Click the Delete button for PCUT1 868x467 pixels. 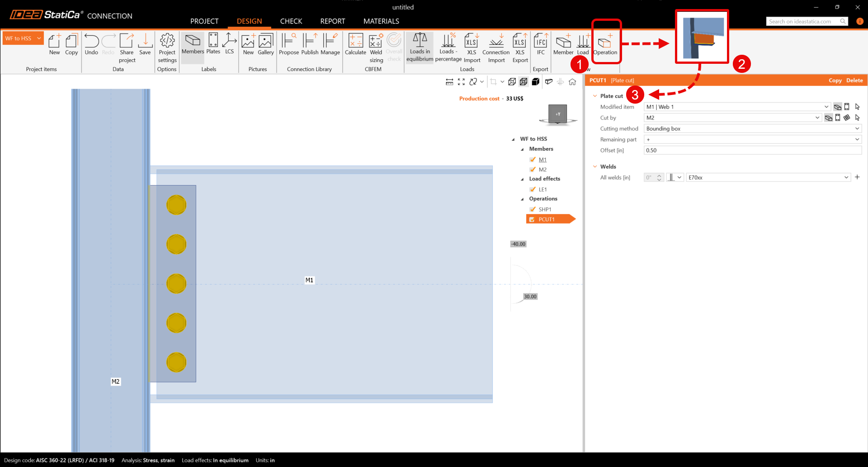coord(854,81)
